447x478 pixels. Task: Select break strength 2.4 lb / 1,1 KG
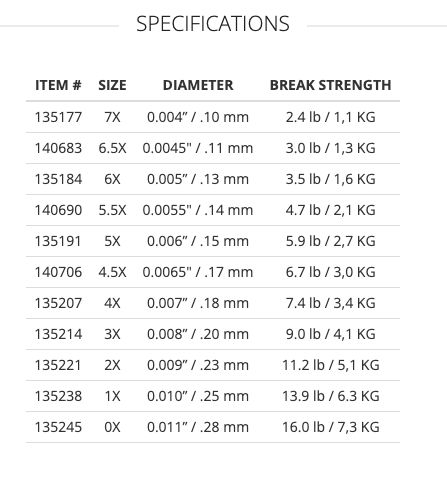tap(330, 117)
